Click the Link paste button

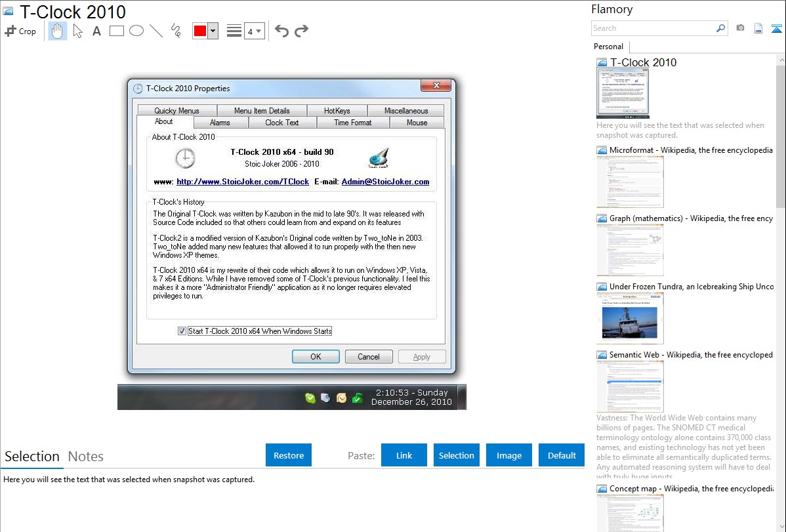(404, 455)
